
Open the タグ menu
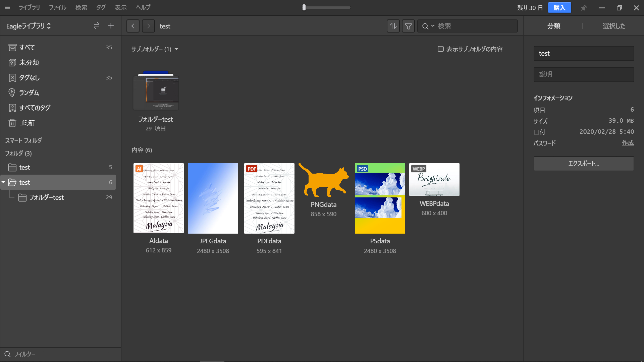point(101,7)
